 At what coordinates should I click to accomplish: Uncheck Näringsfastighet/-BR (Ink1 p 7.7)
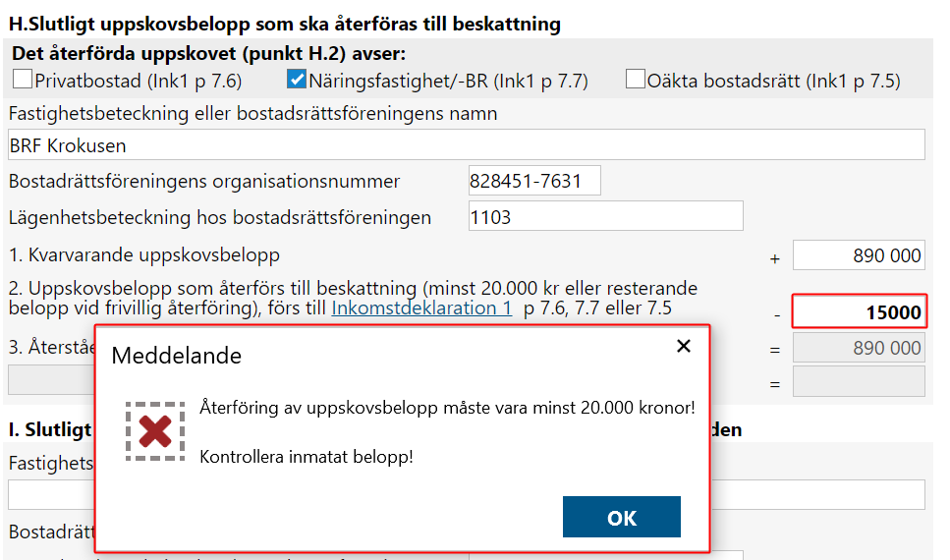click(x=297, y=80)
